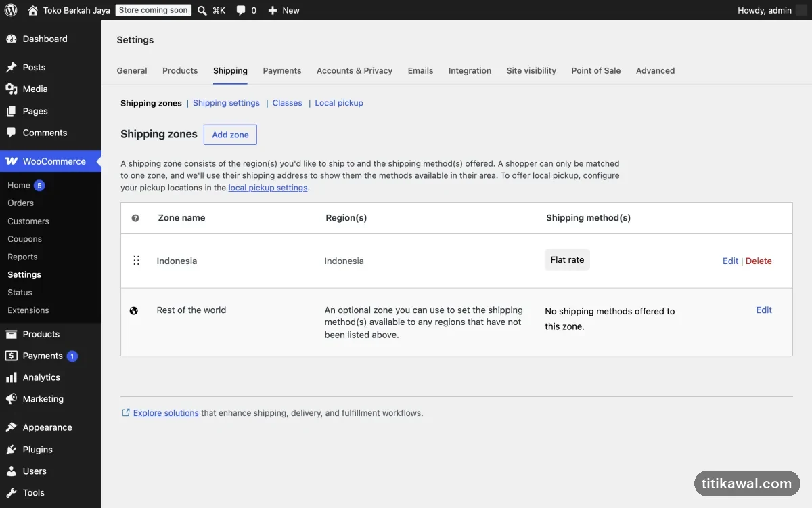
Task: Click the New content menu label
Action: (291, 10)
